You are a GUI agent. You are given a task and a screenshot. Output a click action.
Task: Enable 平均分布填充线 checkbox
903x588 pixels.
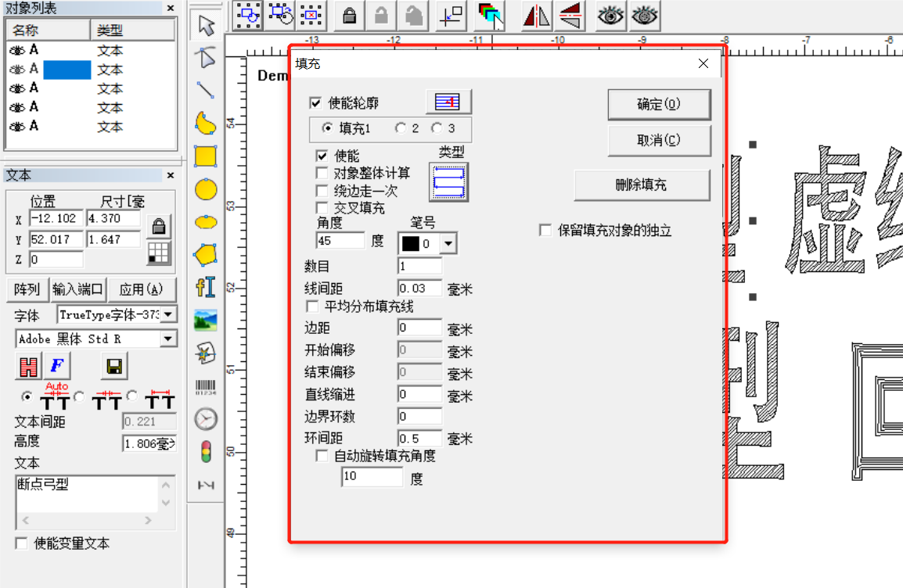[313, 306]
